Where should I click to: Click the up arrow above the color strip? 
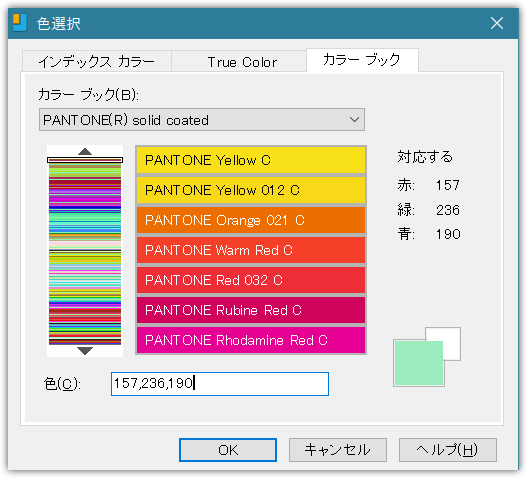tap(85, 151)
